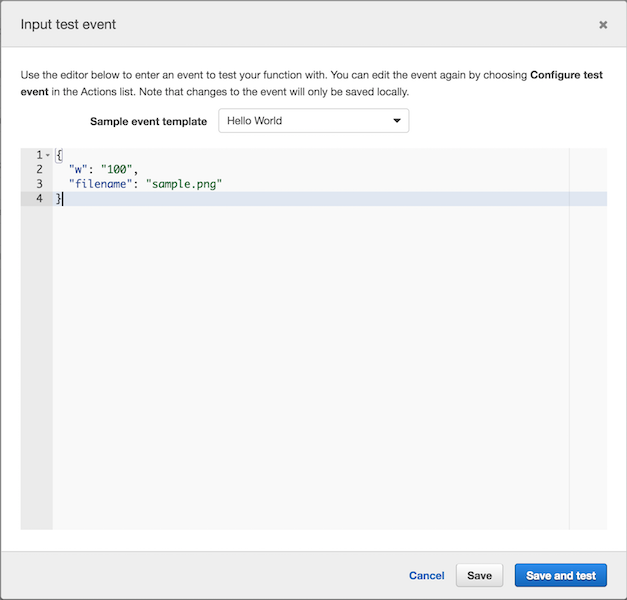The width and height of the screenshot is (627, 600).
Task: Click line number 4 in the gutter
Action: (39, 198)
